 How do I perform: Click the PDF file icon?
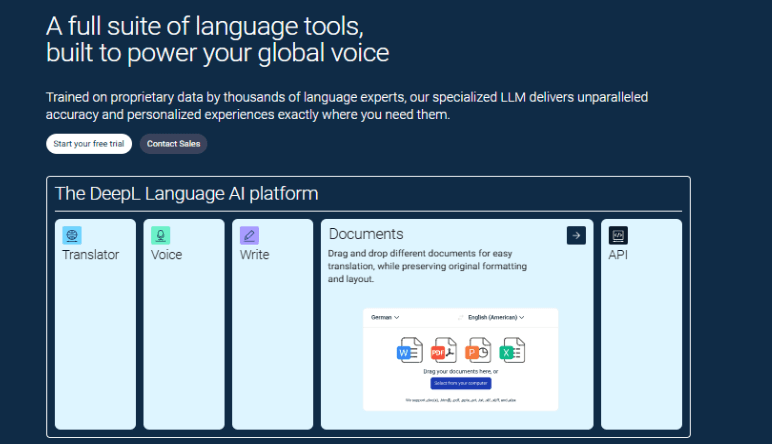coord(444,350)
